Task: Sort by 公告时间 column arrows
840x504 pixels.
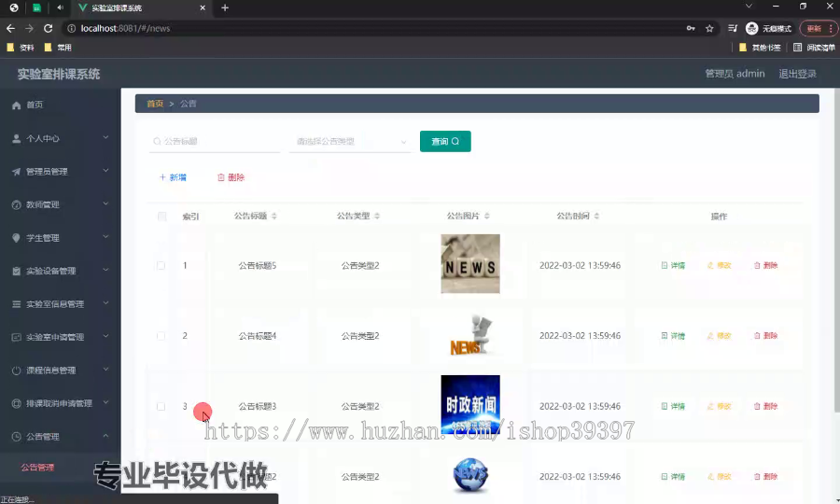Action: (x=596, y=217)
